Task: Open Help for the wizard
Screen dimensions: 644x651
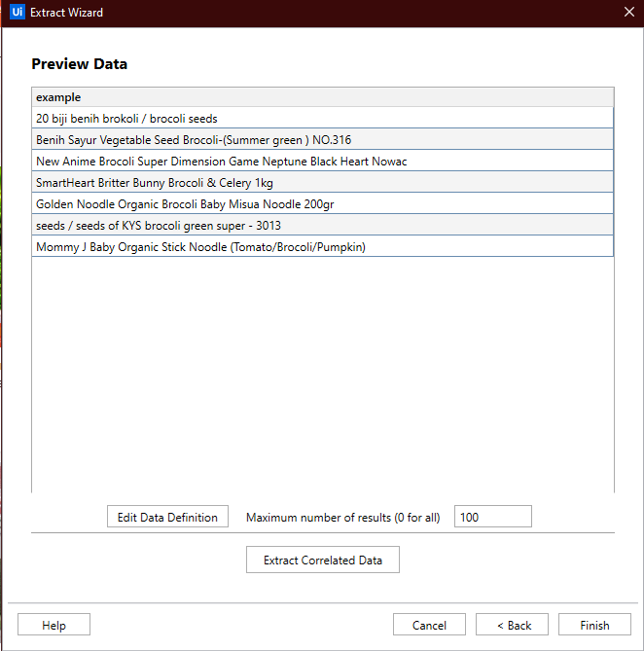Action: tap(54, 625)
